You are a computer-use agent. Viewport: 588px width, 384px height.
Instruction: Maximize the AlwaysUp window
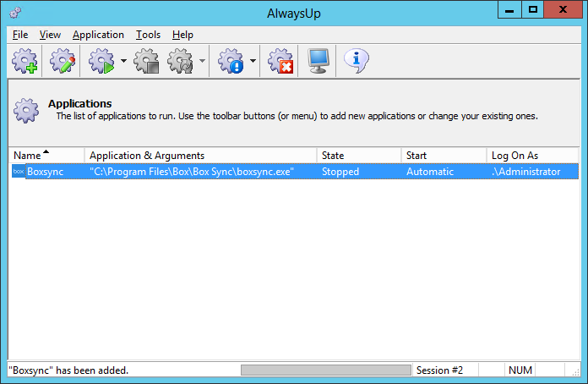coord(532,10)
